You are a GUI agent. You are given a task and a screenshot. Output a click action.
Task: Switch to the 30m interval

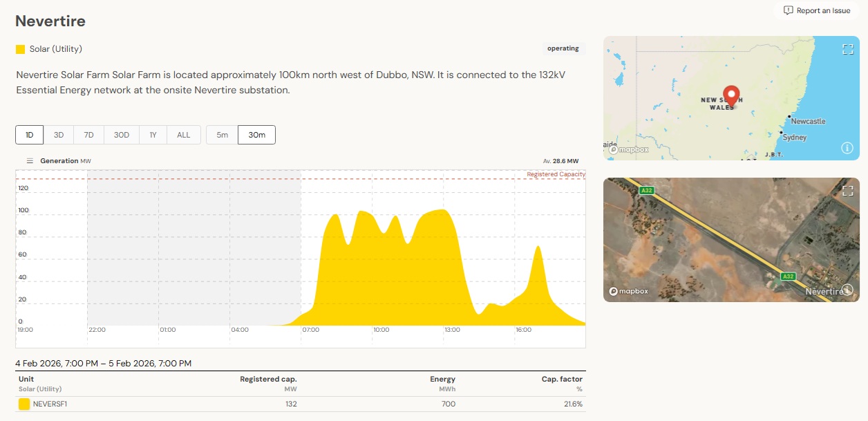coord(256,135)
